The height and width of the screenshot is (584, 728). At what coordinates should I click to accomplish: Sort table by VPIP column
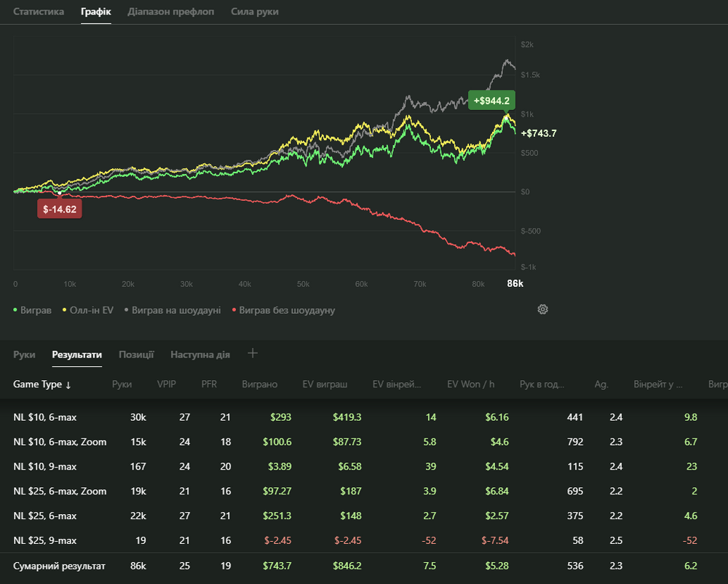tap(166, 384)
